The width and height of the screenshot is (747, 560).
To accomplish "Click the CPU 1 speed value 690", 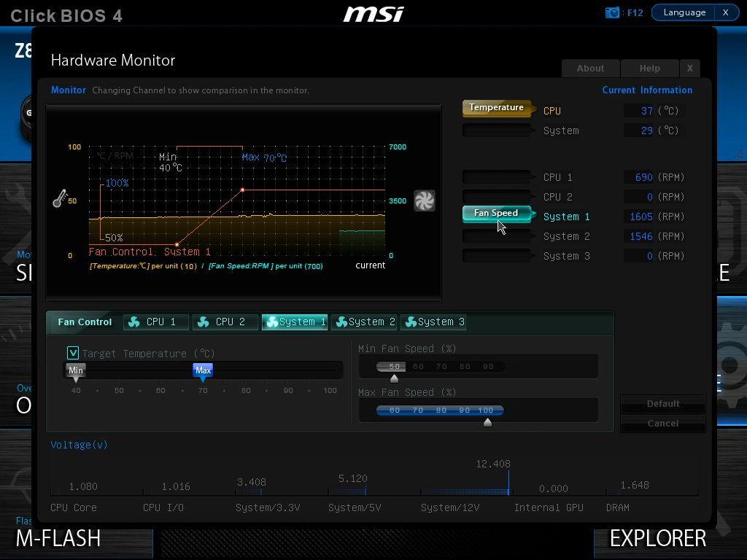I will click(x=643, y=177).
